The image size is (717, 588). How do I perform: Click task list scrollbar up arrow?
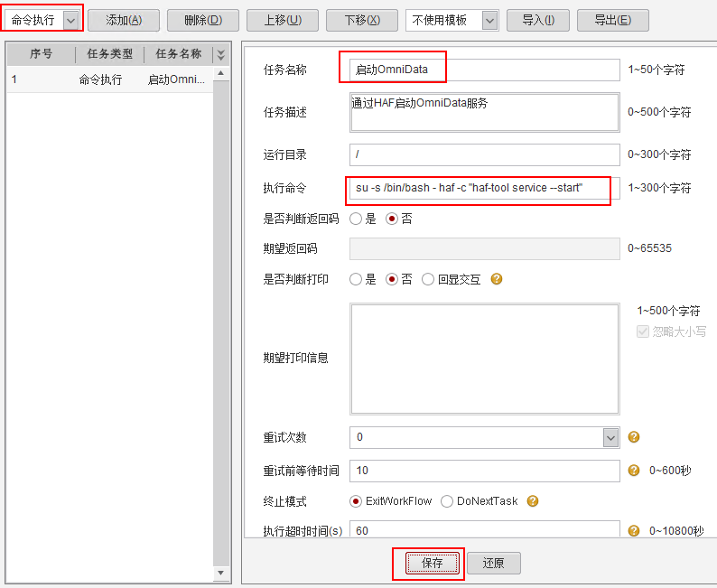221,73
